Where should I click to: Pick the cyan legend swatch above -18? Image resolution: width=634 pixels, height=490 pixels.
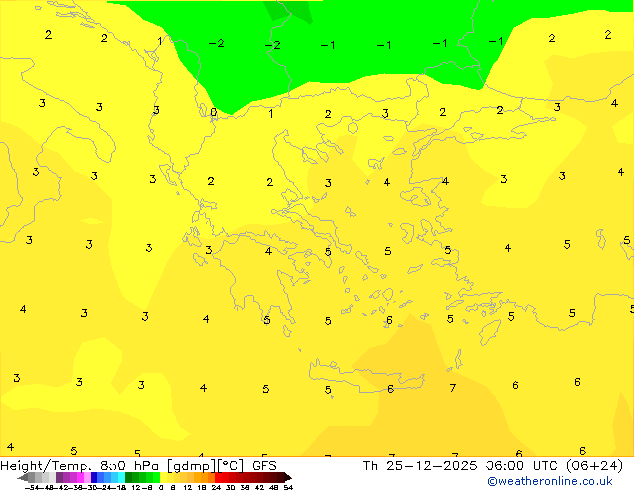point(121,478)
